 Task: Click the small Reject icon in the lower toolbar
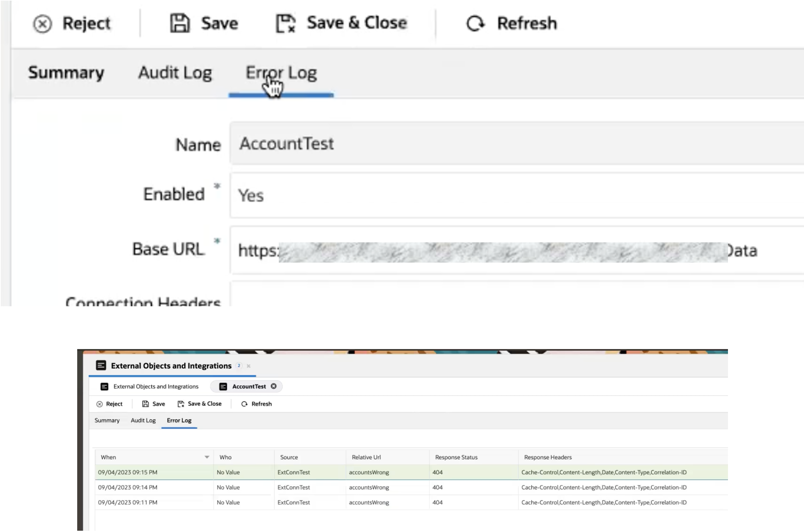(x=99, y=404)
